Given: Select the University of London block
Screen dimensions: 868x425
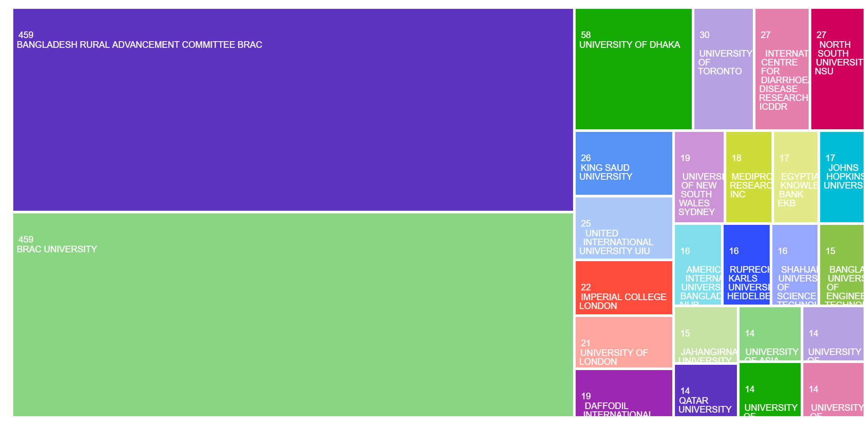Looking at the screenshot, I should click(x=624, y=342).
